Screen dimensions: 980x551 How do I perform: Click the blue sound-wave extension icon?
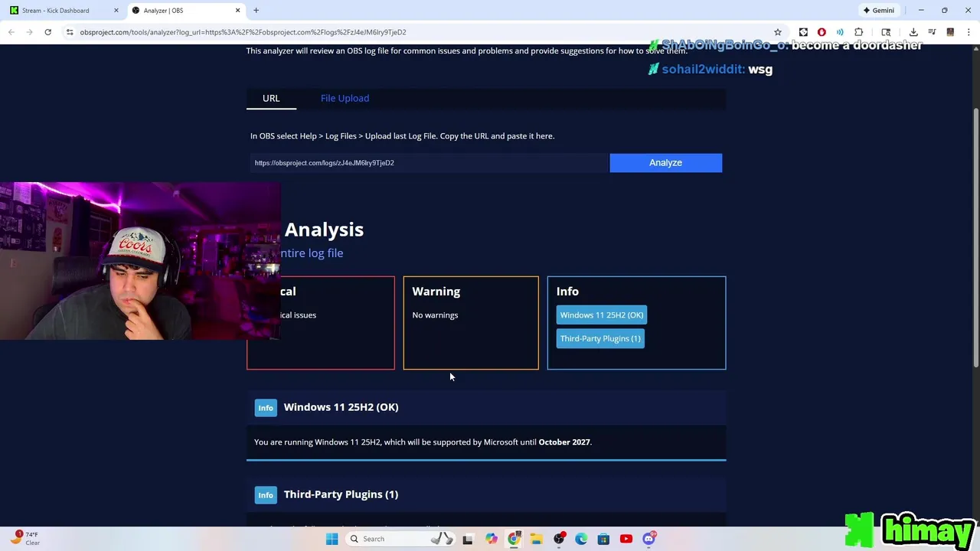tap(840, 32)
